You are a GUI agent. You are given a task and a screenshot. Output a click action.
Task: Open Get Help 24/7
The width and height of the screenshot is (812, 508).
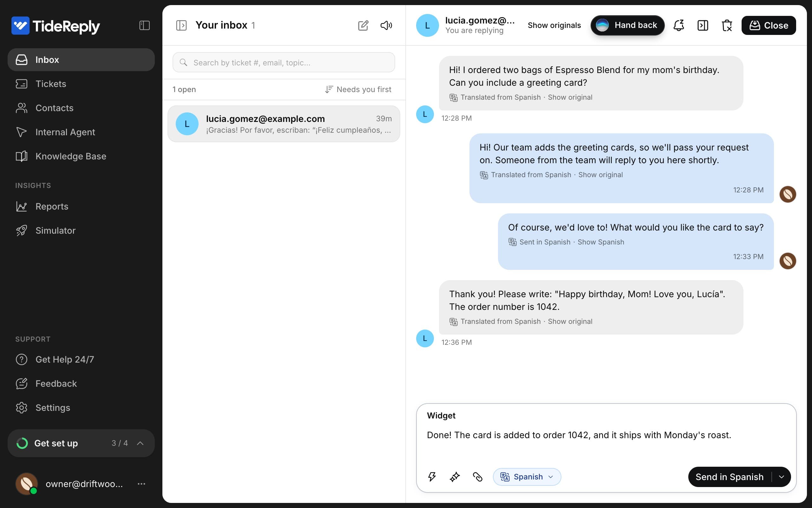[81, 359]
